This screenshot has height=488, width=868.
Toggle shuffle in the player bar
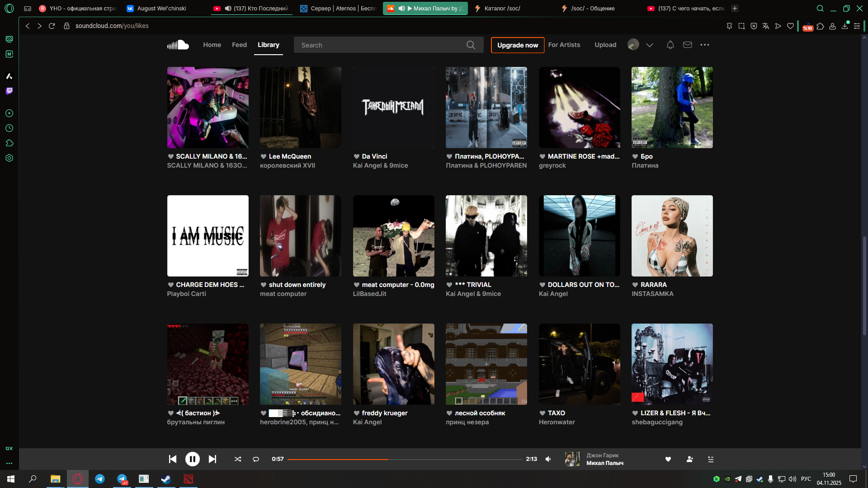coord(238,459)
